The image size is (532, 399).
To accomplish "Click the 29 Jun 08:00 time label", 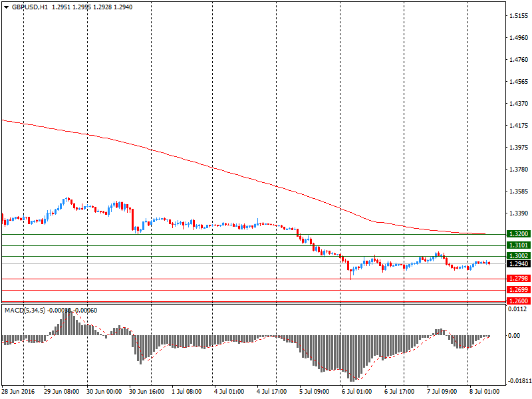I will click(61, 392).
